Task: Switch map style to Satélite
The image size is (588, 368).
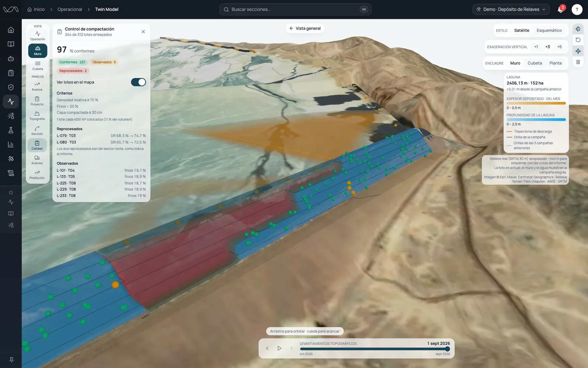Action: pos(522,30)
